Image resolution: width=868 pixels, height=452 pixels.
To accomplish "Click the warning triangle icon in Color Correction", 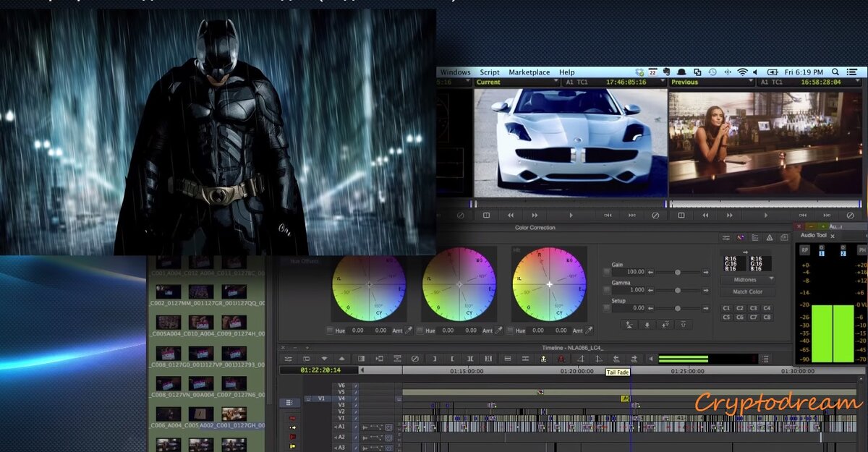I will point(769,238).
